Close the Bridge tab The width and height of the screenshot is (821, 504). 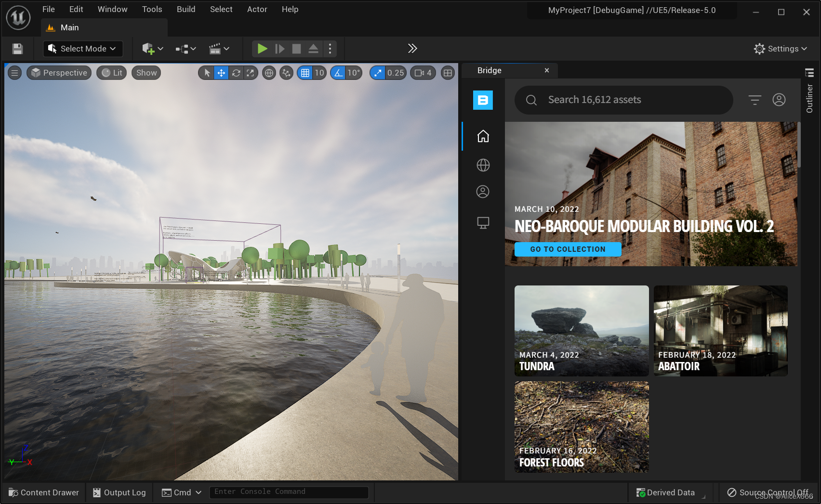point(547,70)
